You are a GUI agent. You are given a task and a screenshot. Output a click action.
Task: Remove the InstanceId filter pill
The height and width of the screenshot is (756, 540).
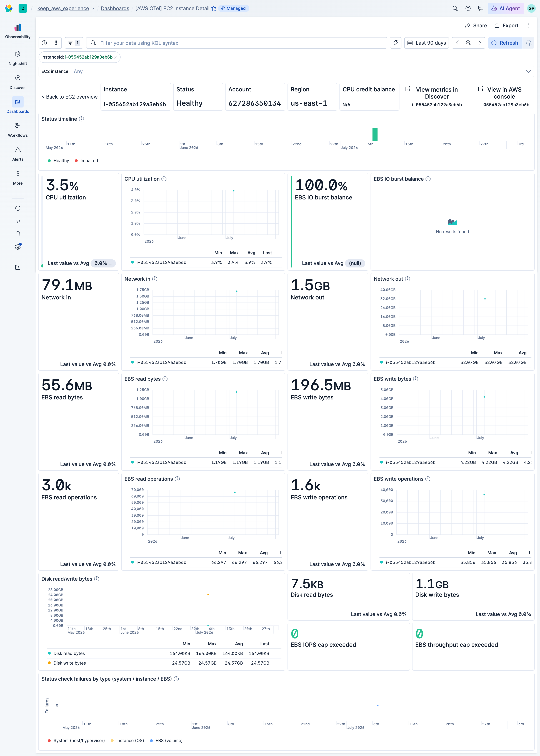click(x=116, y=57)
